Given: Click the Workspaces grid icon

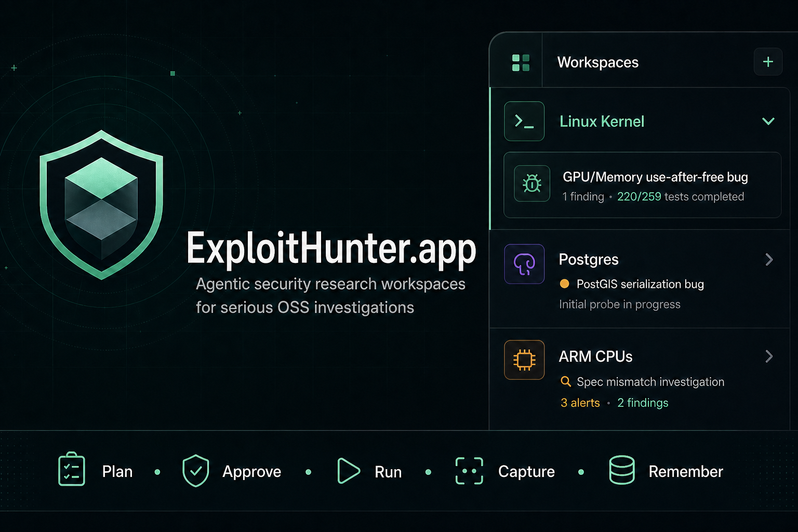Looking at the screenshot, I should click(521, 62).
